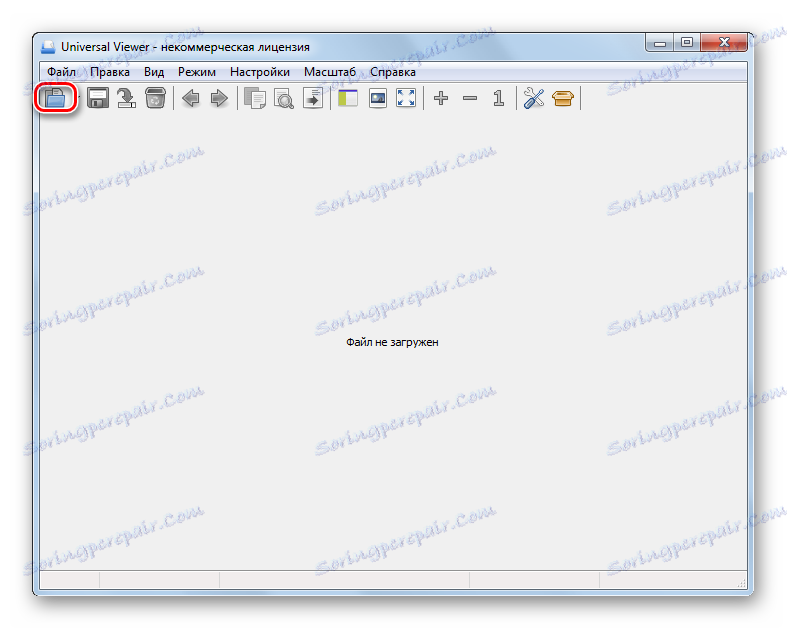Click the Save floppy disk icon
This screenshot has width=787, height=629.
tap(98, 98)
